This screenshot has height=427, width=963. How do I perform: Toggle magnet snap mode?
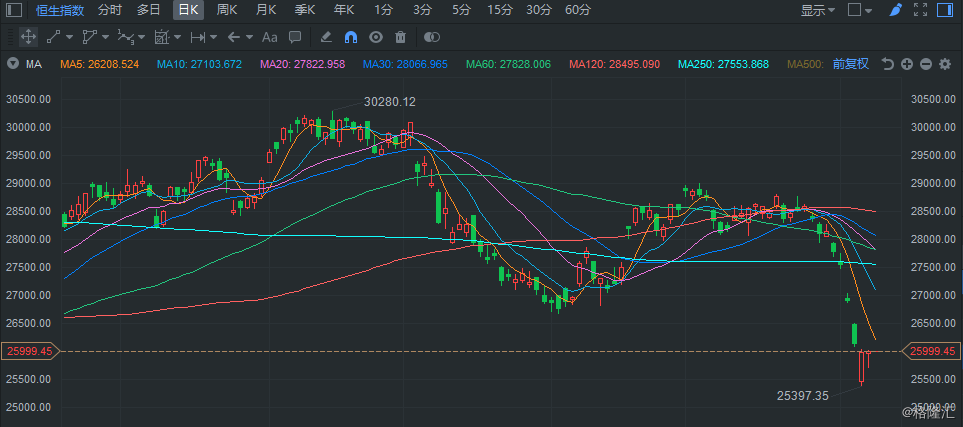(351, 37)
